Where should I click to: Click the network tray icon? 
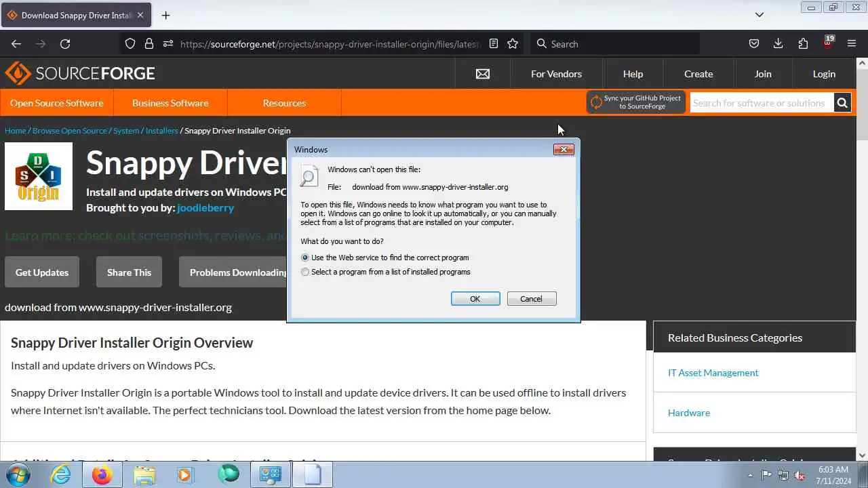(783, 475)
